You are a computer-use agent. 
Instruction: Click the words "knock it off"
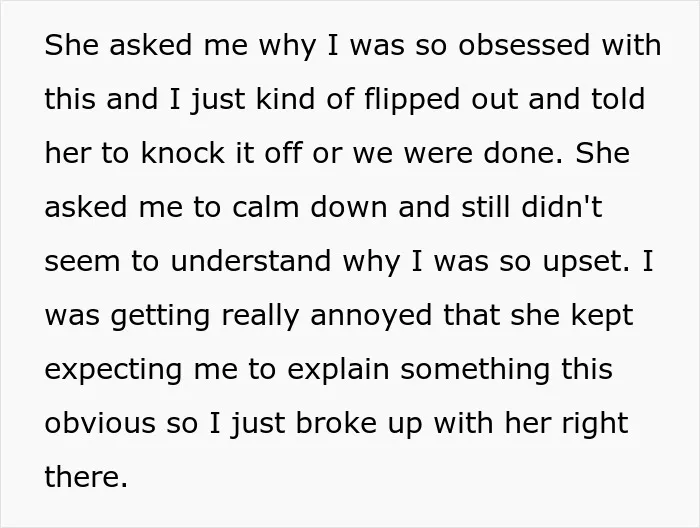point(221,153)
